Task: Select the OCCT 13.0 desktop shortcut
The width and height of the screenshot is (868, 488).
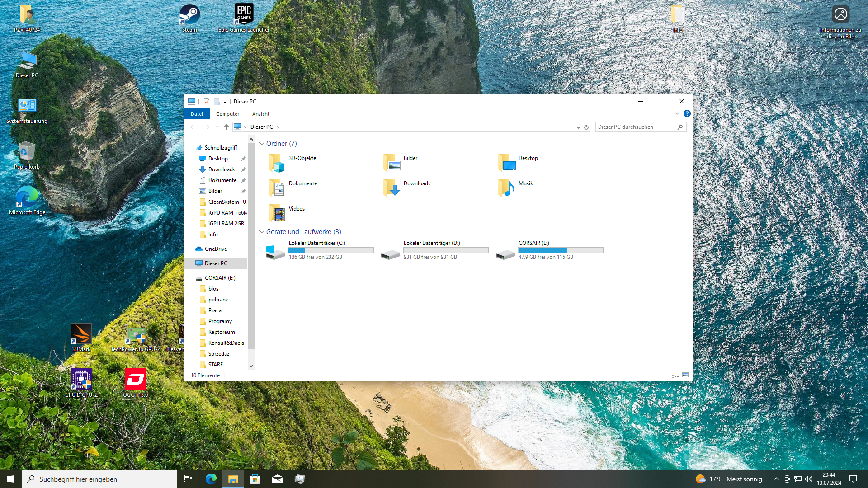Action: pos(136,383)
